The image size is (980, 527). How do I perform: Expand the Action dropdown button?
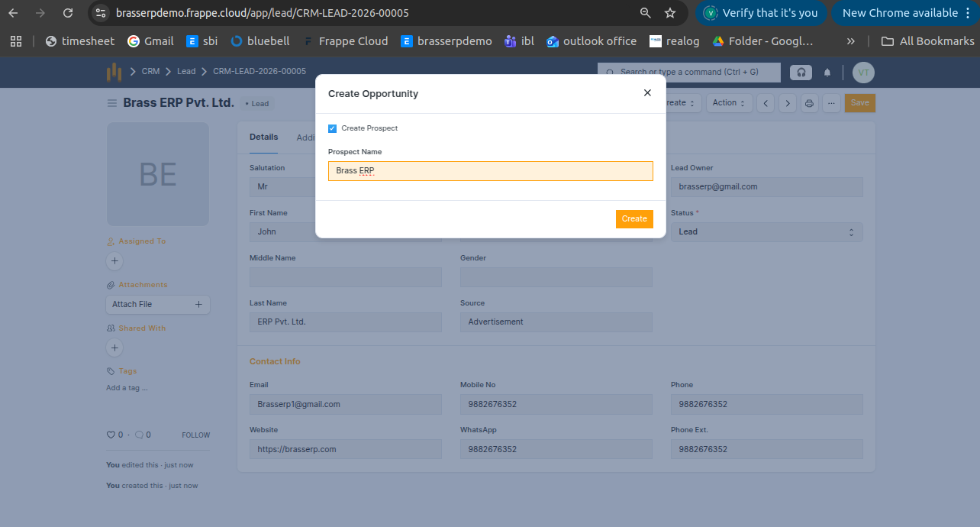[728, 103]
